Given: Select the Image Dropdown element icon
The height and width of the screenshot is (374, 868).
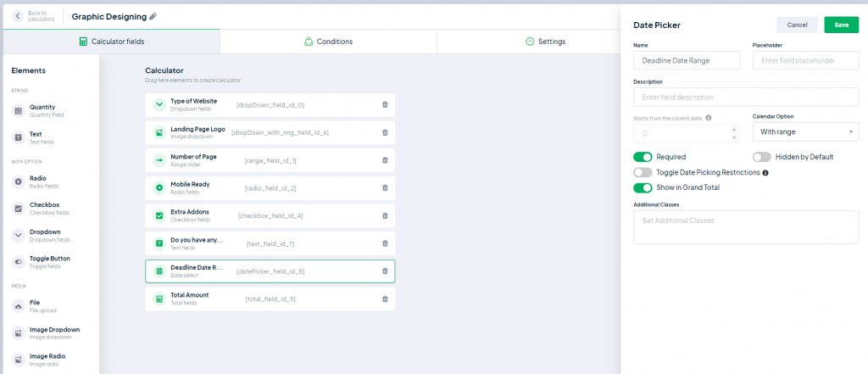Looking at the screenshot, I should pyautogui.click(x=19, y=333).
